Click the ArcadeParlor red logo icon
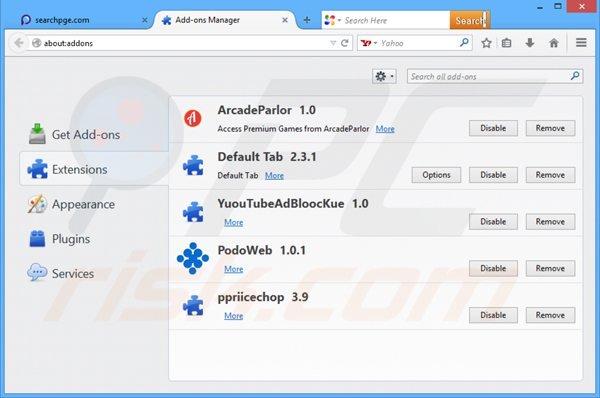 pyautogui.click(x=192, y=118)
